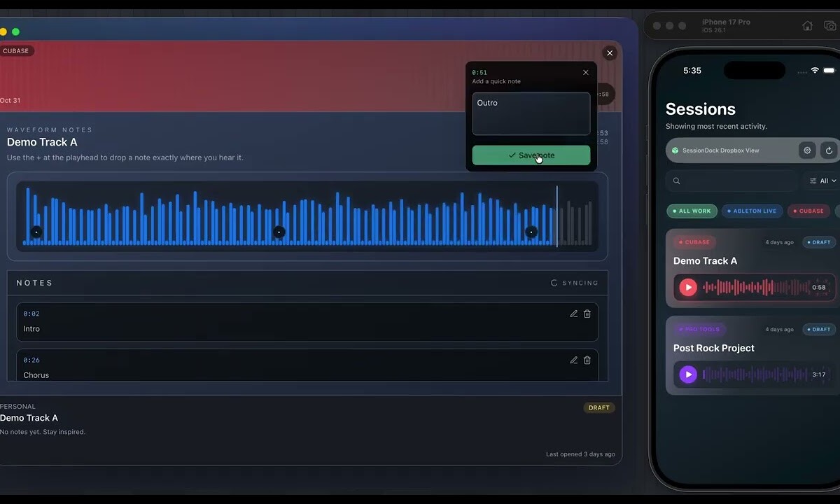The height and width of the screenshot is (504, 840).
Task: Select the ABLETON LIVE filter chip
Action: coord(752,211)
